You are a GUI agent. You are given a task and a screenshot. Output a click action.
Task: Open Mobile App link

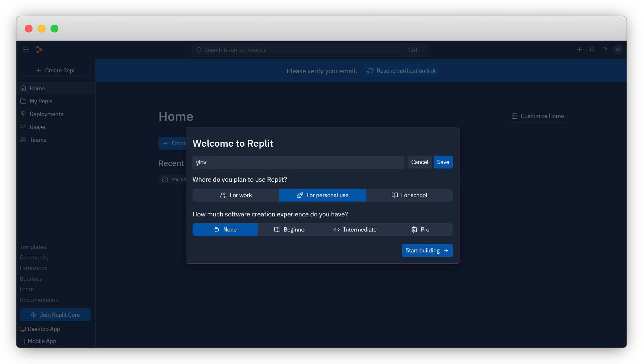38,341
